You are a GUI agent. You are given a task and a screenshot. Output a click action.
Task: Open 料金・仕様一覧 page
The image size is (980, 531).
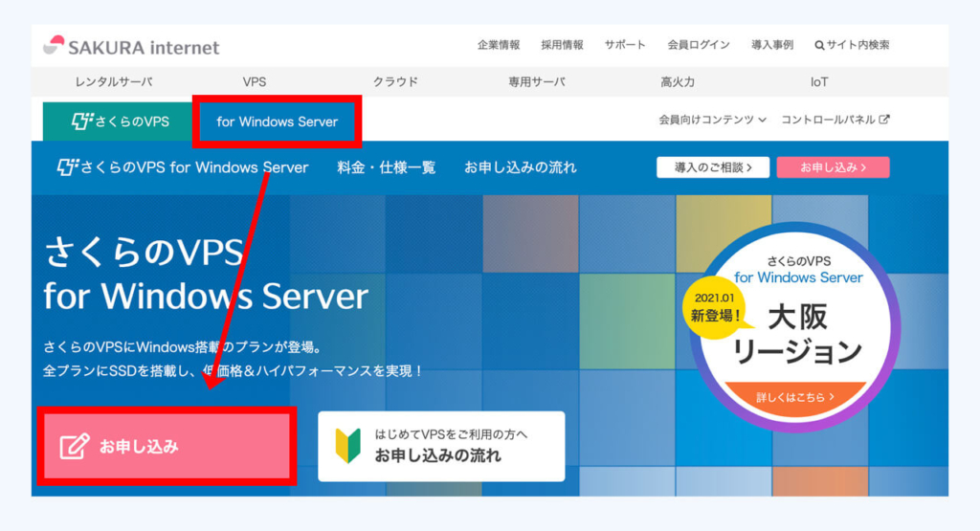387,167
